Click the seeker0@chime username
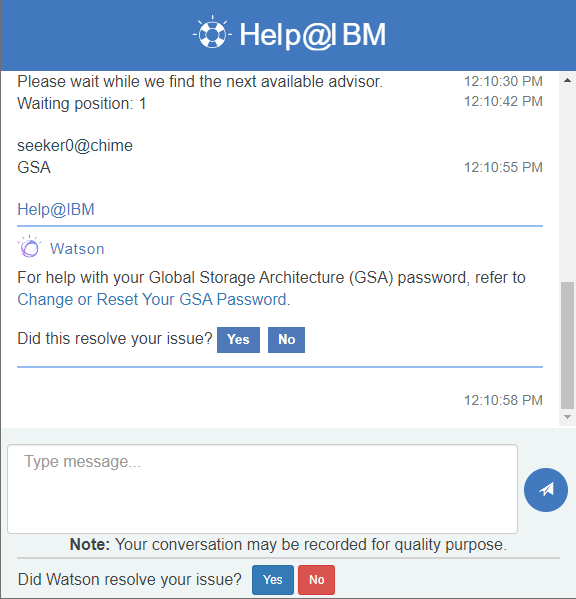 click(75, 146)
